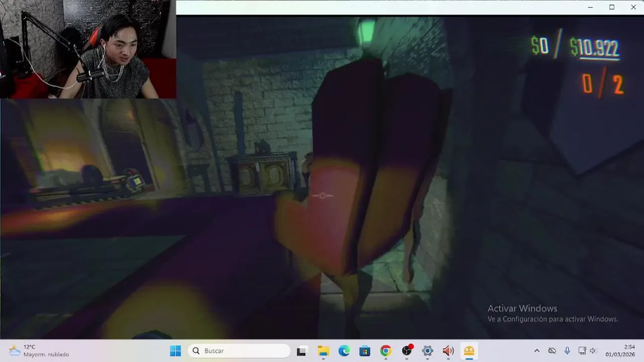Image resolution: width=644 pixels, height=362 pixels.
Task: Open the weather widget 12°C
Action: [39, 351]
